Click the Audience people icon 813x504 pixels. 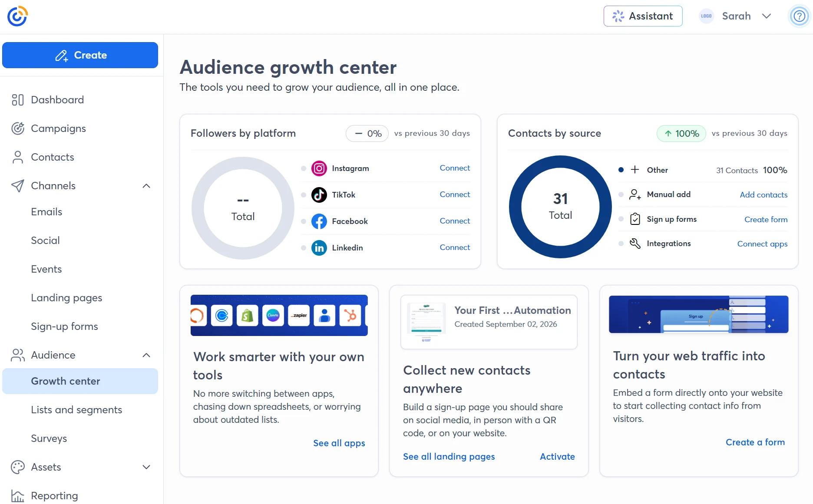[x=18, y=355]
